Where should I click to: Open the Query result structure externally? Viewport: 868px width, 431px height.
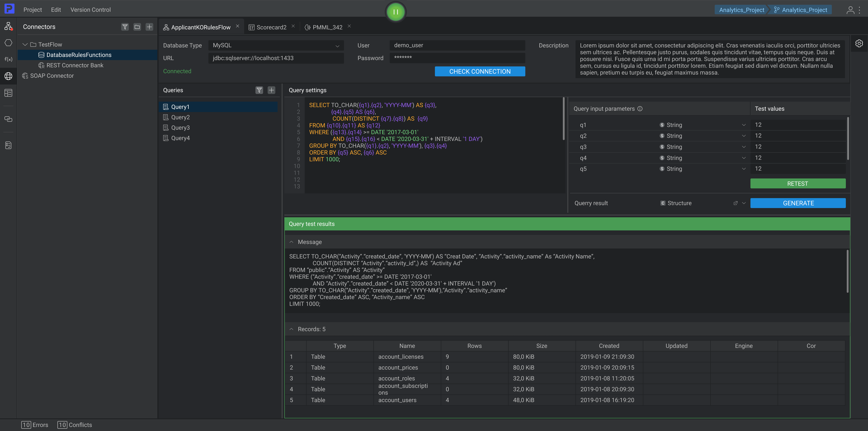[x=735, y=203]
